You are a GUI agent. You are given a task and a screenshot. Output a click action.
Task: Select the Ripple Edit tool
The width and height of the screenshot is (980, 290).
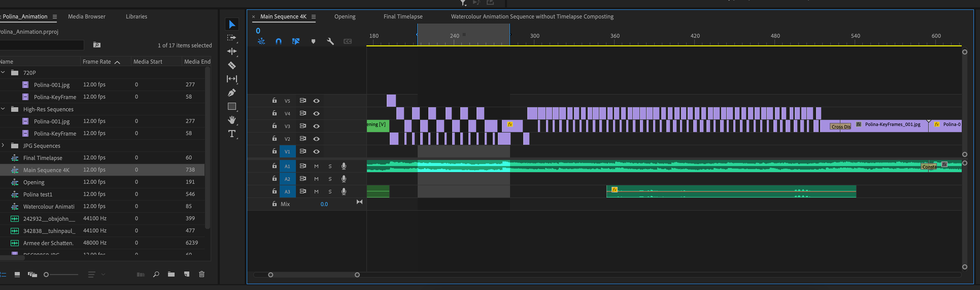[232, 51]
